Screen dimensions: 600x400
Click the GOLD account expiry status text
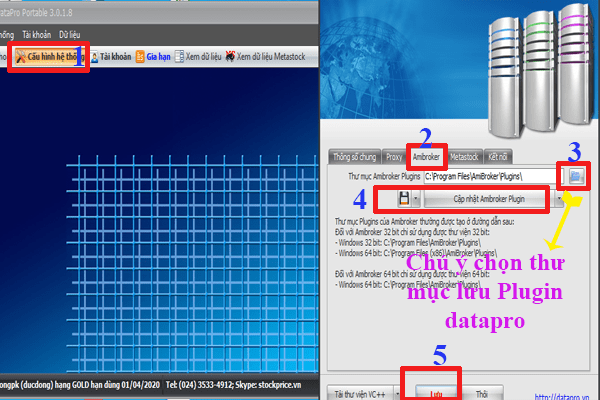[80, 385]
